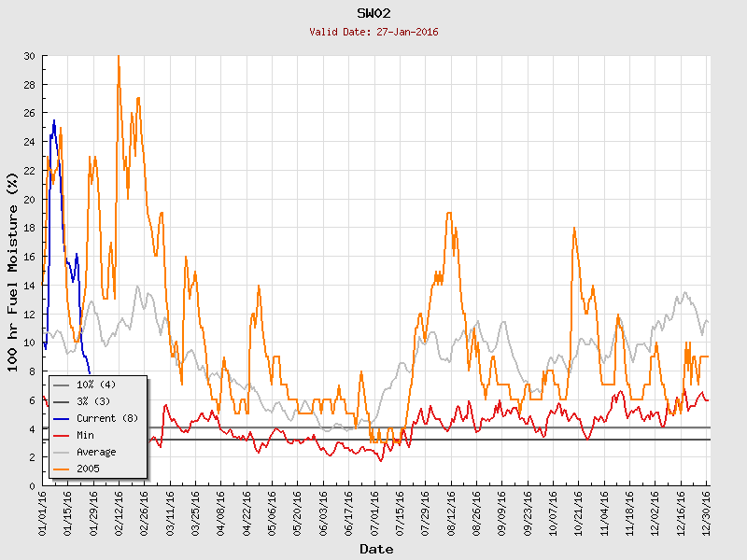The height and width of the screenshot is (560, 747).
Task: Click the Current (8) legend label
Action: pos(108,418)
